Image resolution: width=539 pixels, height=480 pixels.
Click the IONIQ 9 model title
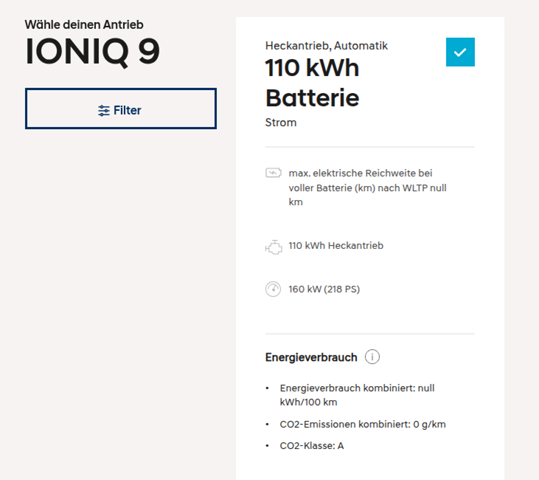92,52
